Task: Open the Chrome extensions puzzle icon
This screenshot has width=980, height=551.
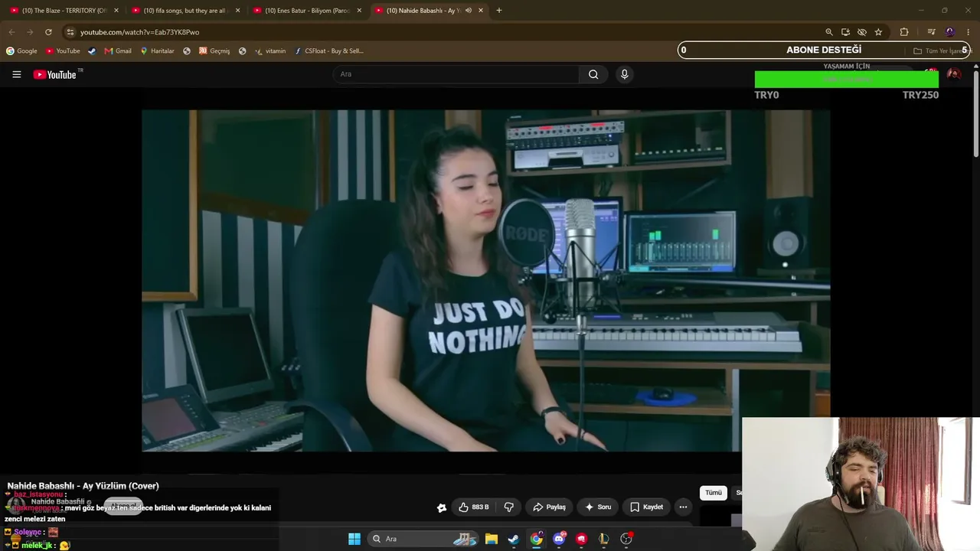Action: (904, 32)
